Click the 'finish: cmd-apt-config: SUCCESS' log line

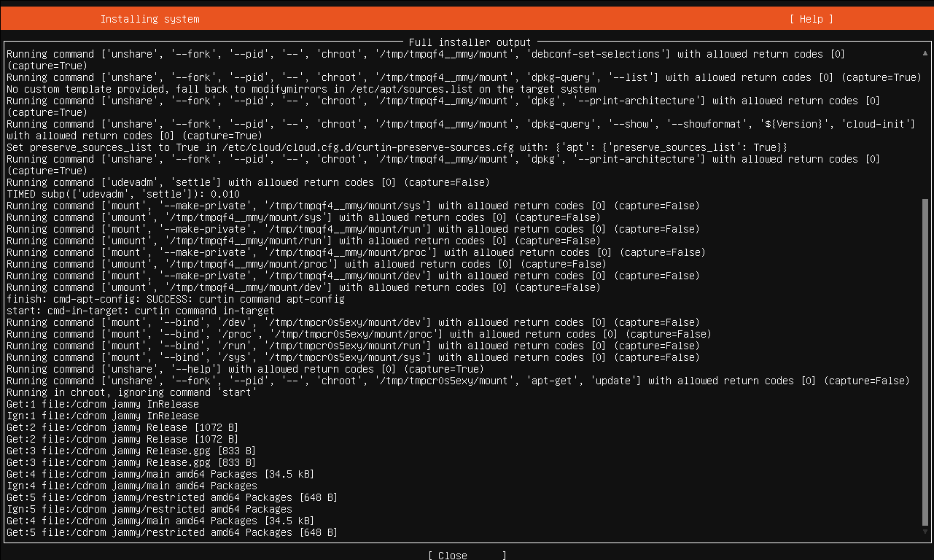click(175, 299)
